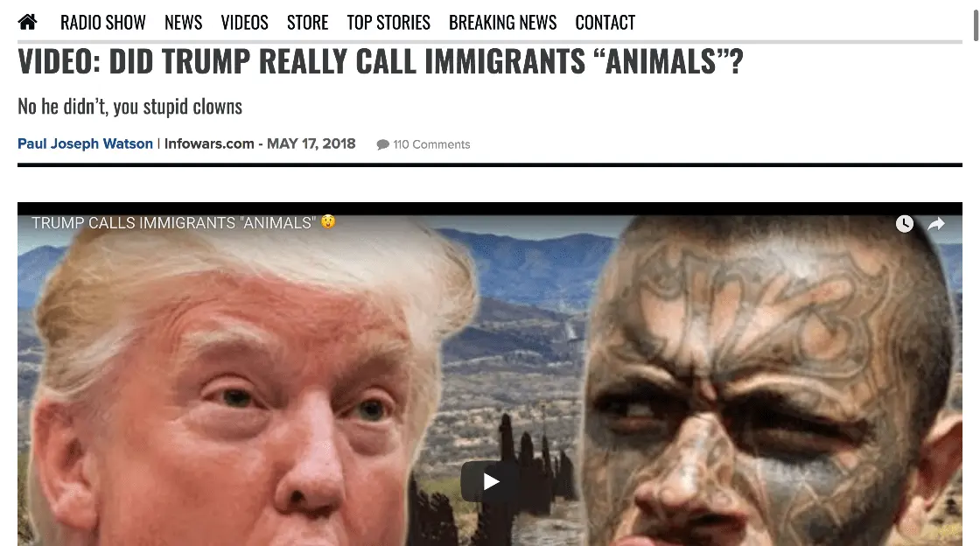Click the Infowars.com source text

pyautogui.click(x=209, y=143)
